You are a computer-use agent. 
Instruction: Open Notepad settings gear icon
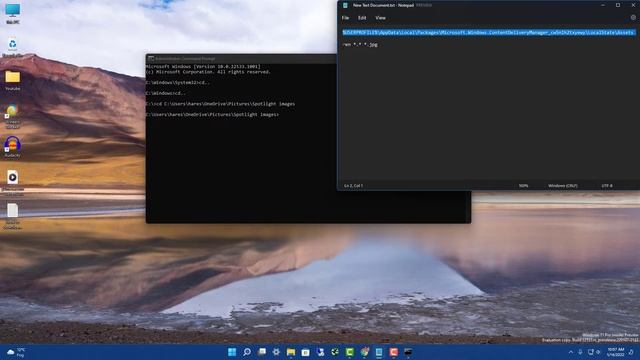tap(633, 18)
